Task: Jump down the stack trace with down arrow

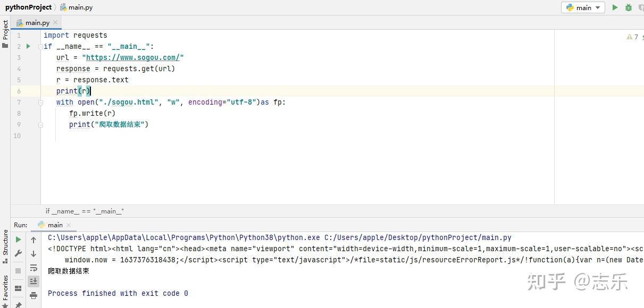Action: 34,254
